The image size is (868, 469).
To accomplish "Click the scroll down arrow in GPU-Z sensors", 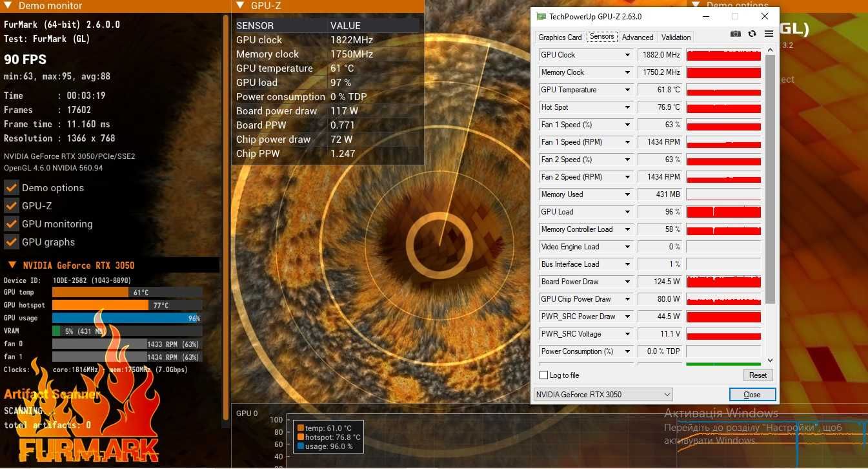I will 770,360.
